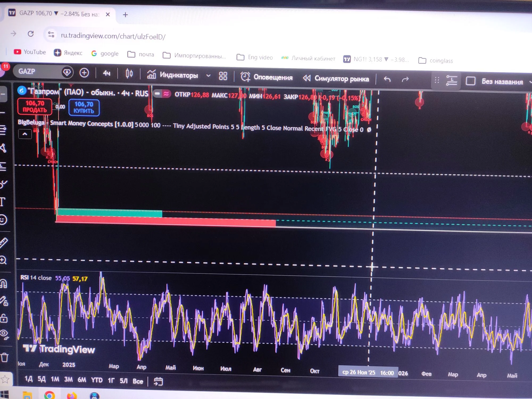
Task: Collapse the indicator legend with the chevron
Action: pos(25,134)
